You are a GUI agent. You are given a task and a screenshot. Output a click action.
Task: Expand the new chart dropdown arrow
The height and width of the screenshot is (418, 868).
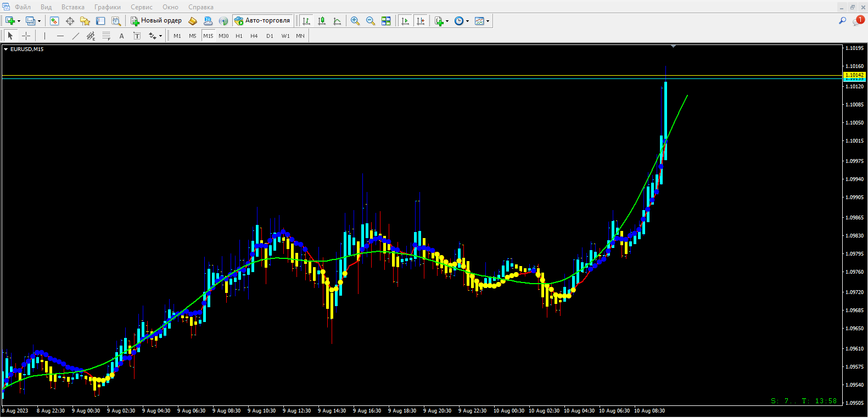[x=19, y=21]
